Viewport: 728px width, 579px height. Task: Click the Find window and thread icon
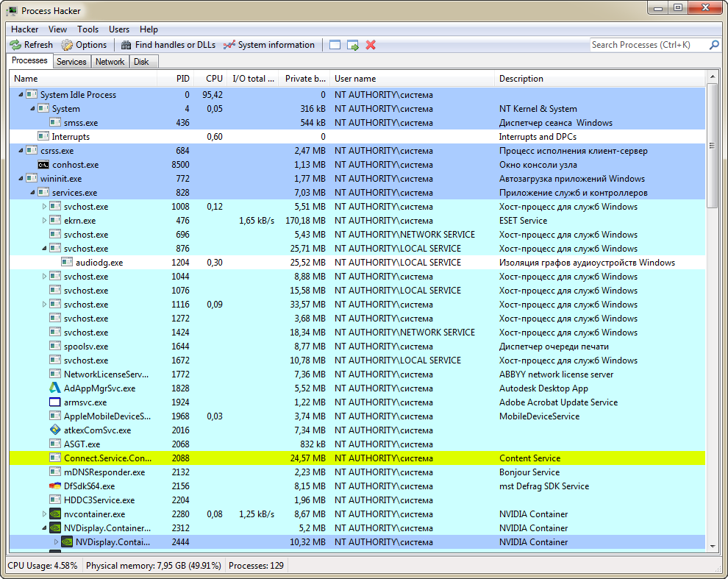click(353, 45)
